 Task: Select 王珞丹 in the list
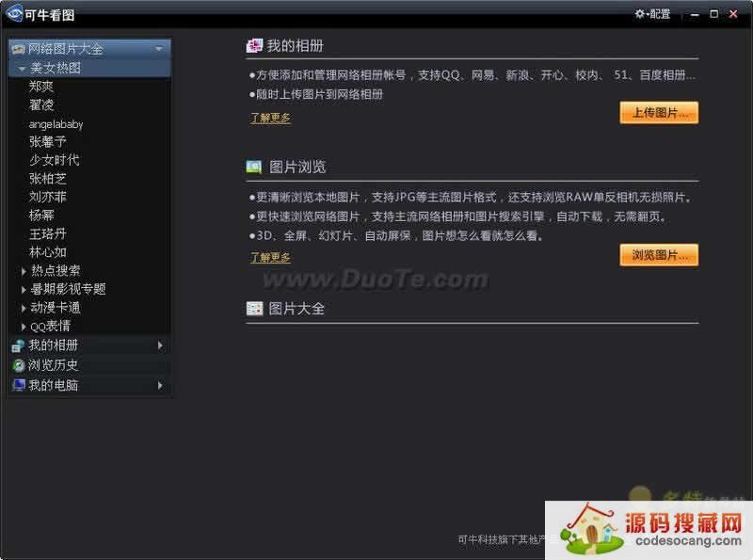[x=48, y=234]
